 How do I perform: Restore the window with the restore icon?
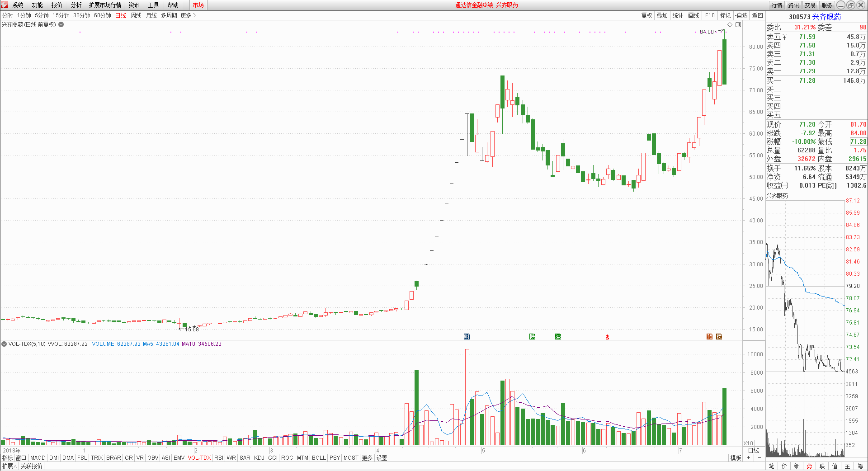pos(850,5)
